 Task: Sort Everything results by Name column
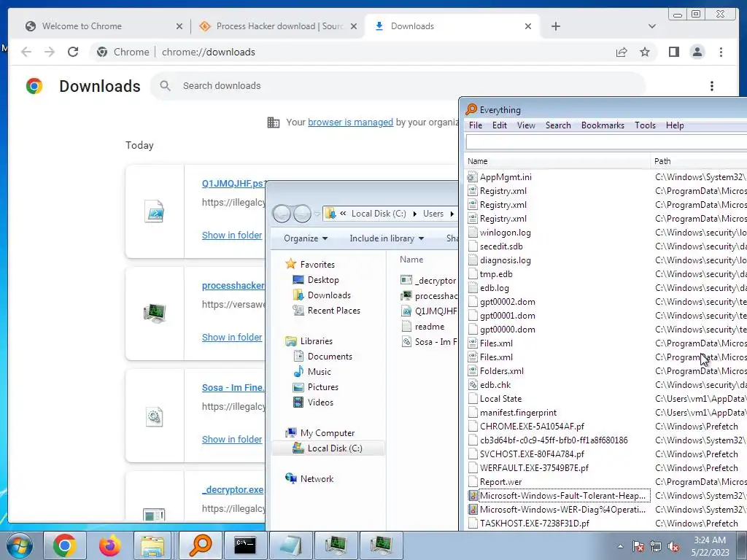pos(557,161)
